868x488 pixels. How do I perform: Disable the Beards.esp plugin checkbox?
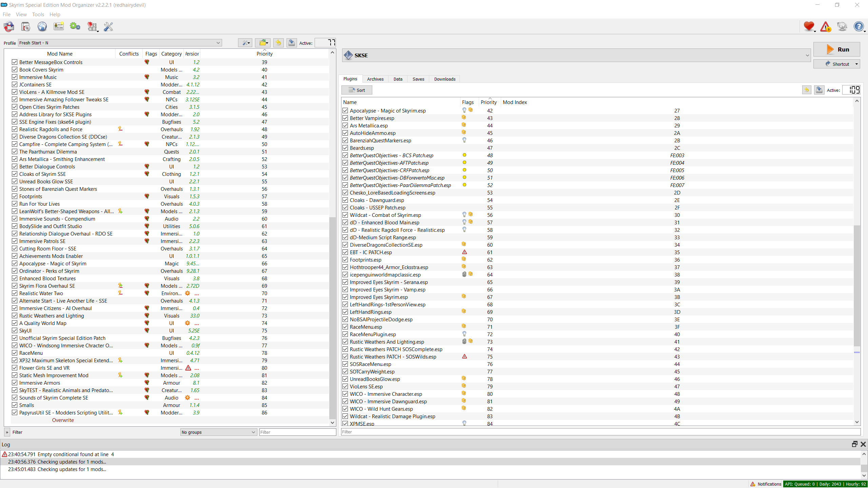[x=345, y=148]
